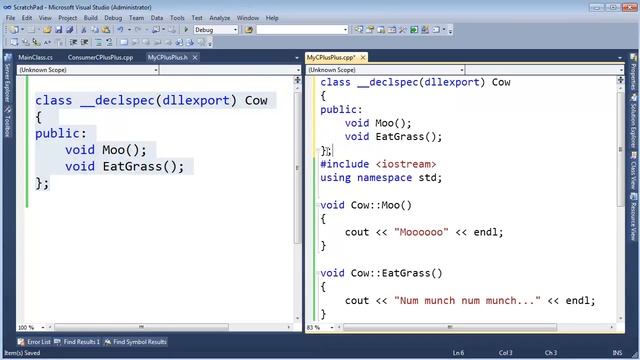Open the Build menu
The height and width of the screenshot is (360, 640).
click(x=91, y=18)
